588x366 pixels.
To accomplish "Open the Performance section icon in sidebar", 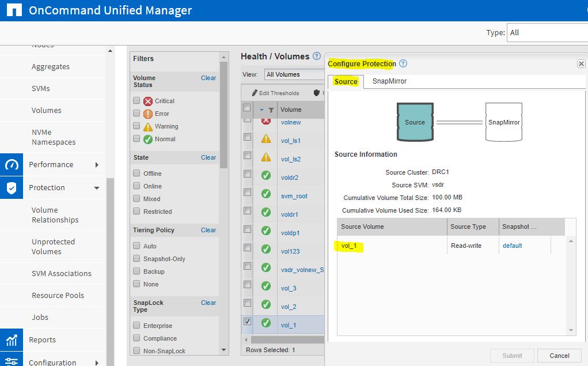I will click(x=12, y=164).
